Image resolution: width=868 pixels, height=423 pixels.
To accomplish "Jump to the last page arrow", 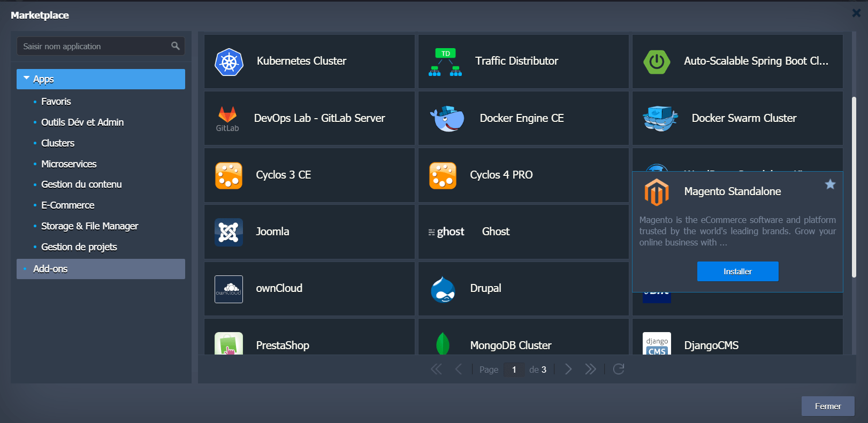I will (x=590, y=369).
